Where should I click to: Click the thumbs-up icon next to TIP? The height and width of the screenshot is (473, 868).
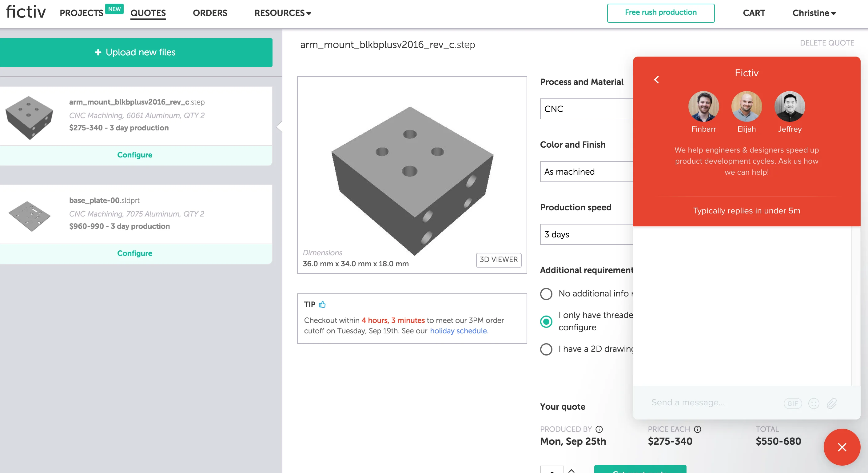point(322,304)
